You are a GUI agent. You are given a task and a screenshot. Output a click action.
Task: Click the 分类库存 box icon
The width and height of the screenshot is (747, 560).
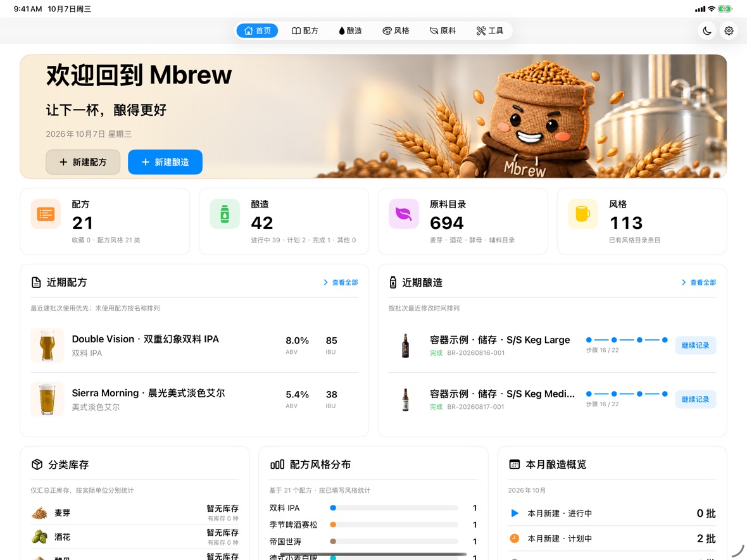(37, 464)
